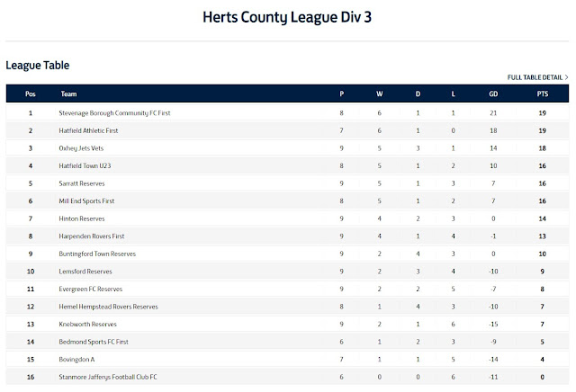Open Sarratt Reserves team entry
The width and height of the screenshot is (576, 392).
click(x=82, y=183)
